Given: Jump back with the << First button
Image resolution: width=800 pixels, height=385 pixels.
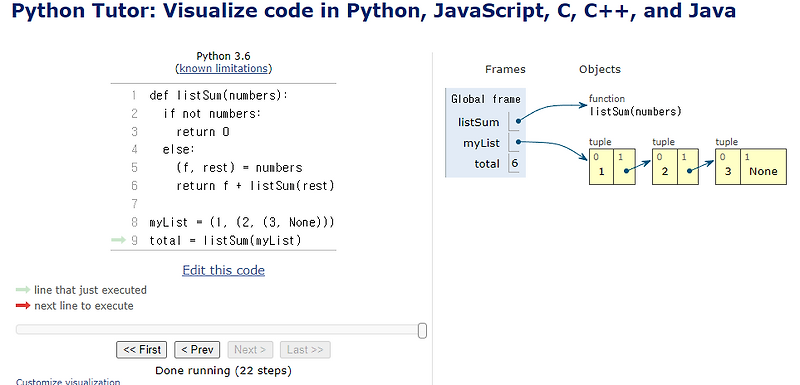Looking at the screenshot, I should (141, 350).
